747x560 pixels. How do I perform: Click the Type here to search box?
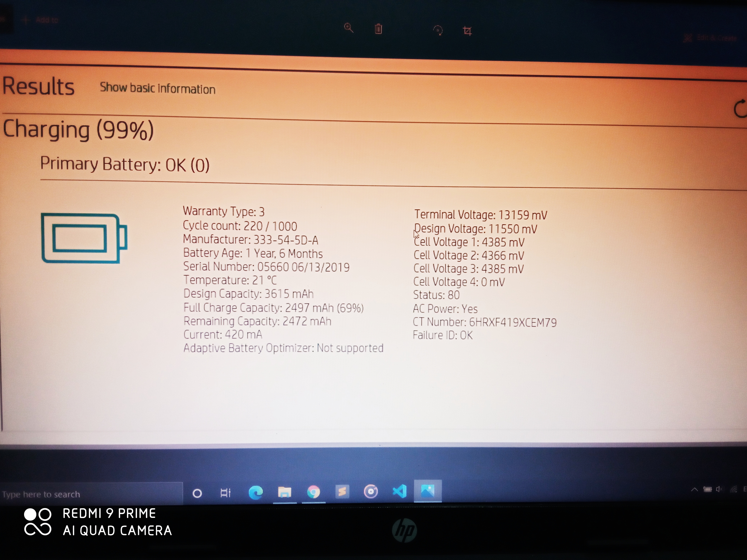tap(91, 494)
